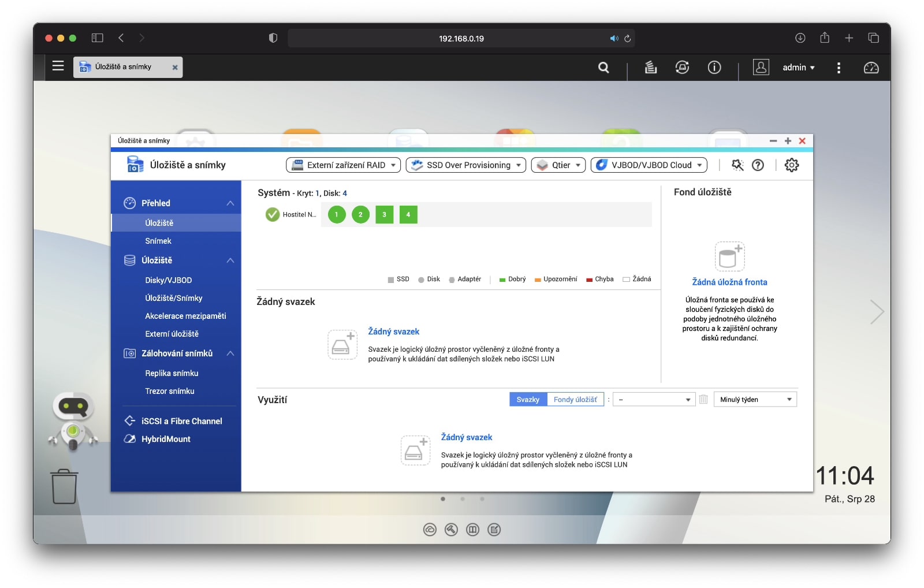Open the QTS search magnifier
Image resolution: width=924 pixels, height=588 pixels.
click(x=603, y=68)
